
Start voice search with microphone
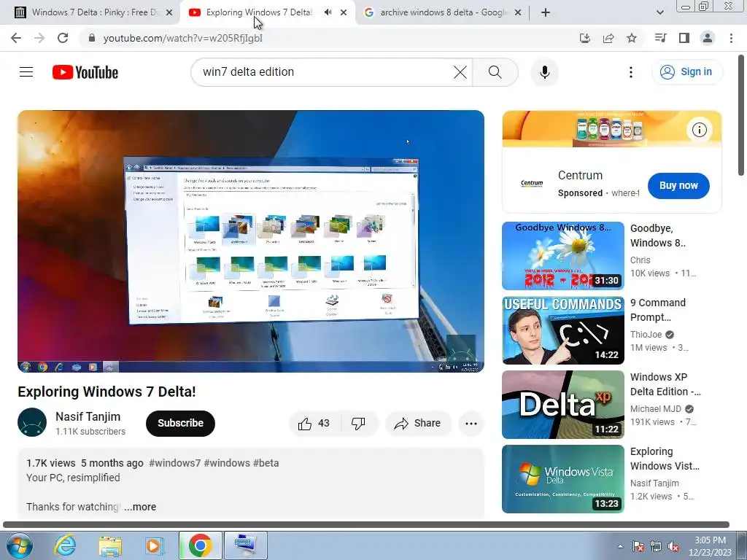point(544,72)
